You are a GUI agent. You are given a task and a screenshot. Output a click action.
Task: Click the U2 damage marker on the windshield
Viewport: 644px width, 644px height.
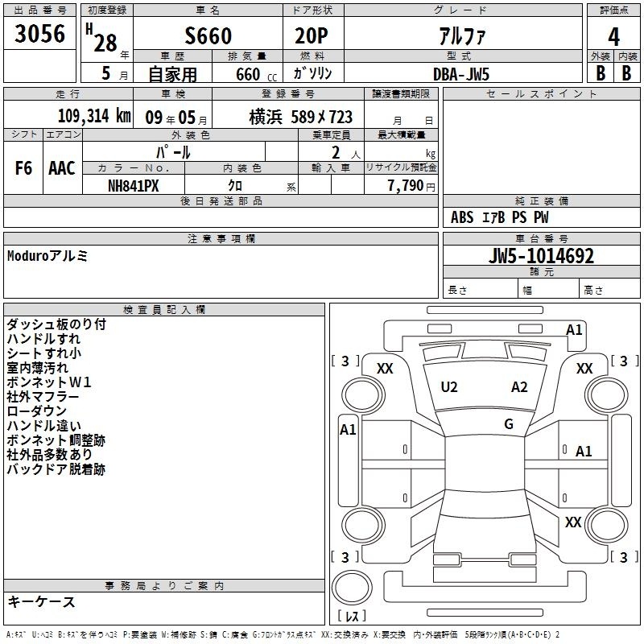pos(449,387)
